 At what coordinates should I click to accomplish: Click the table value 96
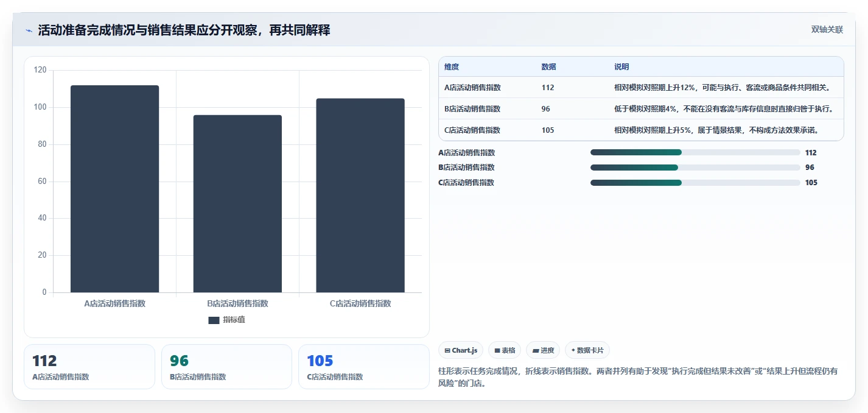click(546, 108)
